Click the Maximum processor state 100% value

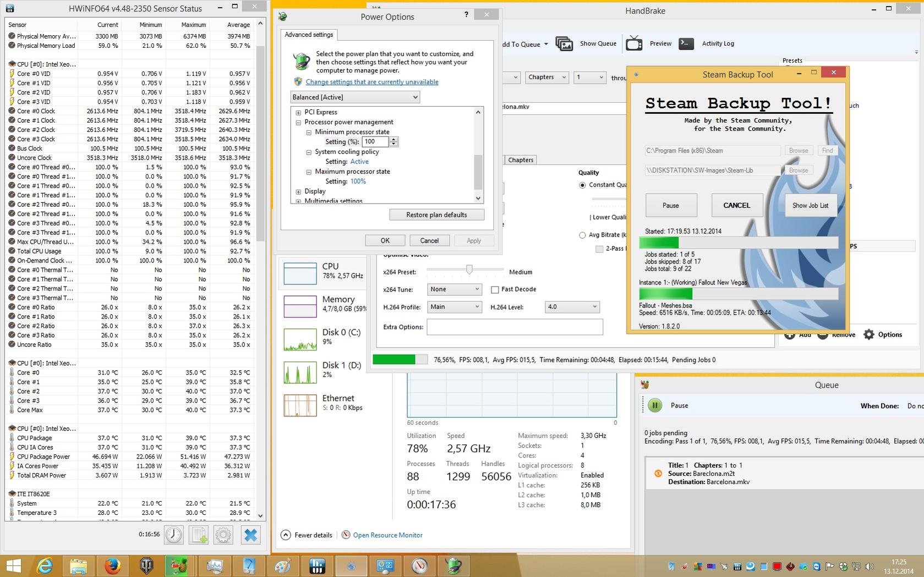pos(358,182)
